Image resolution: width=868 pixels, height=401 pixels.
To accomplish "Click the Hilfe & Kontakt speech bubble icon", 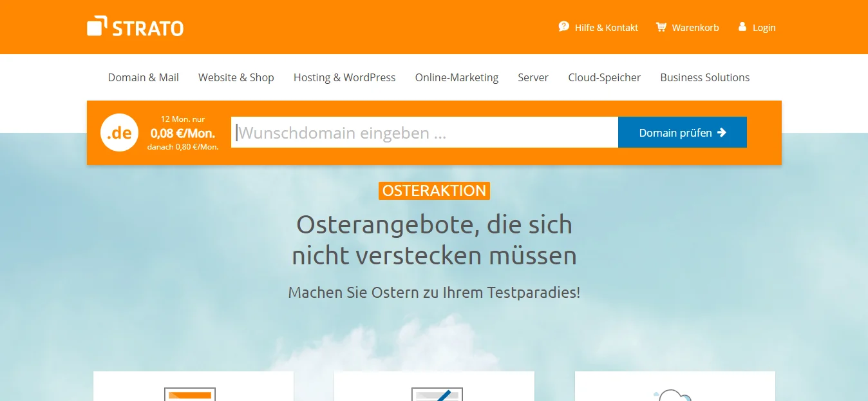I will [x=564, y=26].
